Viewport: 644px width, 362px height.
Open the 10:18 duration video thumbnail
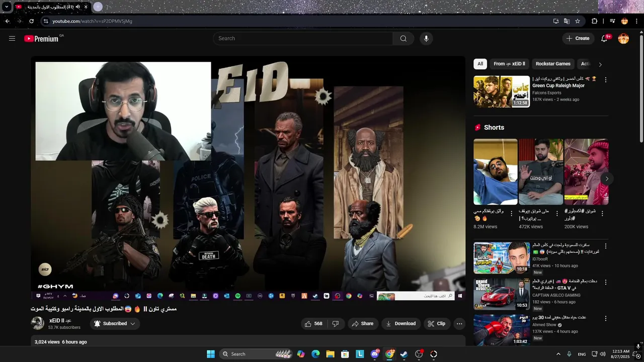click(502, 258)
